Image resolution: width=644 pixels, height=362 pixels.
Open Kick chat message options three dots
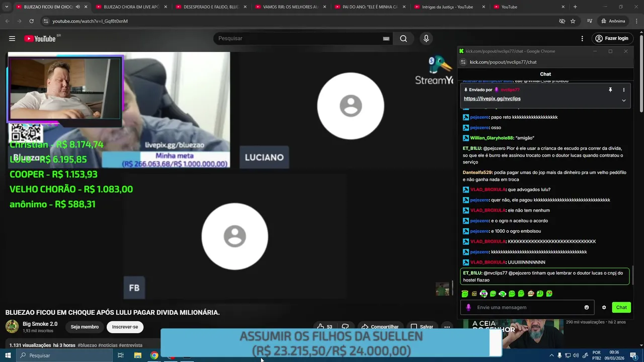click(x=623, y=90)
